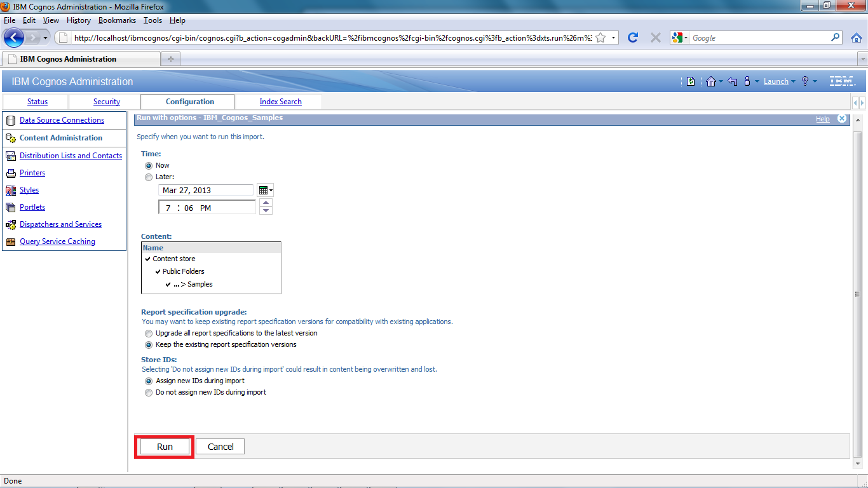Open Dispatchers and Services link
Image resolution: width=868 pixels, height=488 pixels.
point(60,224)
